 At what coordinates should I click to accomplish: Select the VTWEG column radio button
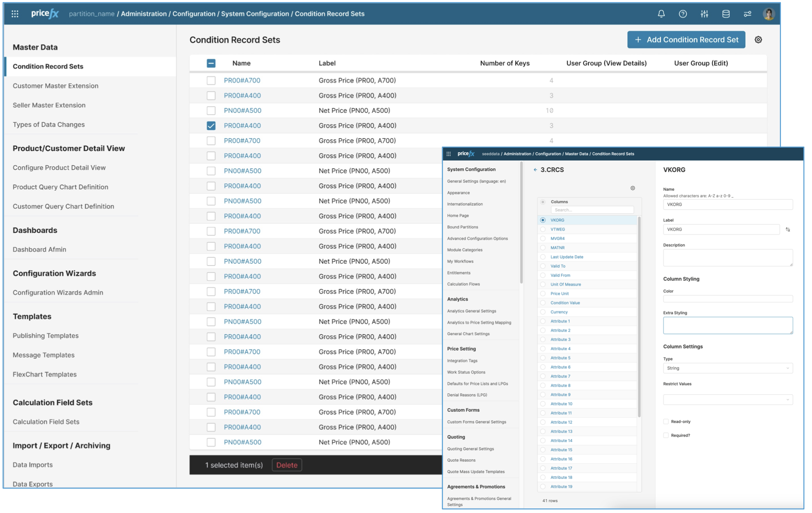click(x=543, y=229)
